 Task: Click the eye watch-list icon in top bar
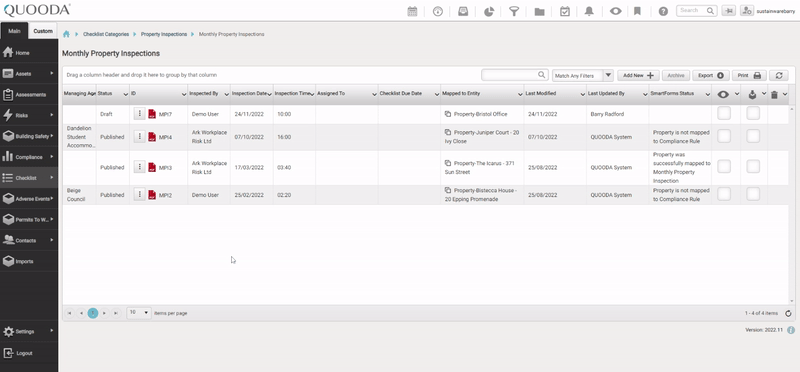click(x=615, y=11)
